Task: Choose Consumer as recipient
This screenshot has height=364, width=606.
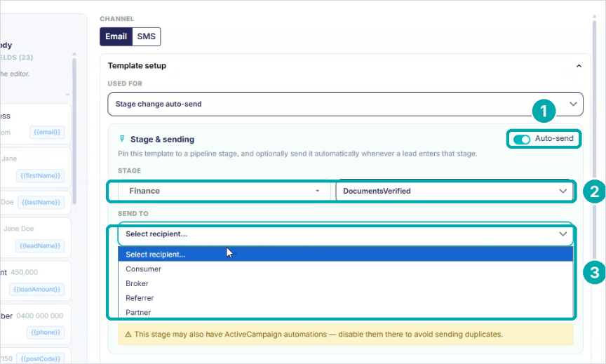Action: (x=345, y=269)
